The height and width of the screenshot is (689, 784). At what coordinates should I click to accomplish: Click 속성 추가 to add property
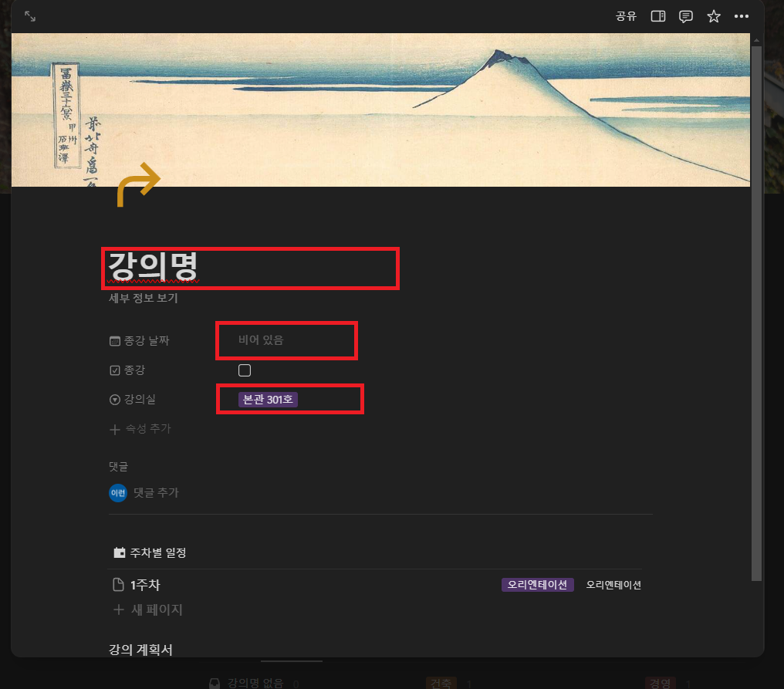pyautogui.click(x=140, y=429)
